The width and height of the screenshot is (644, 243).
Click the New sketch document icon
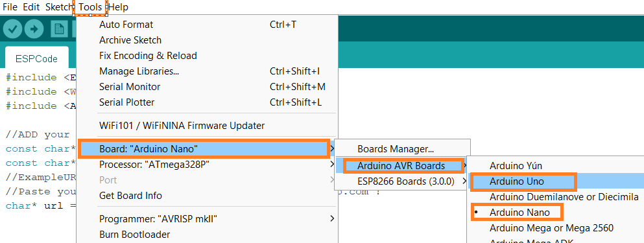pyautogui.click(x=59, y=29)
